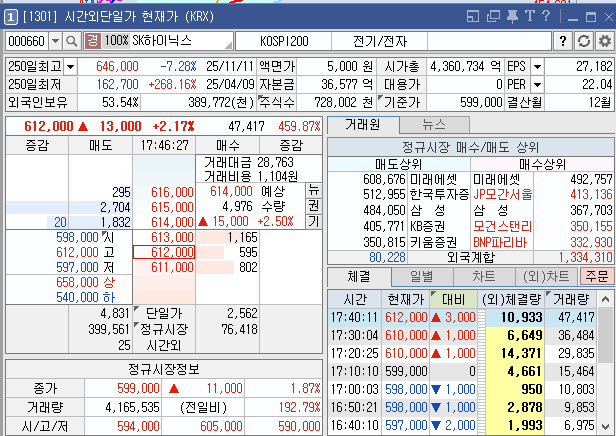Refresh data with the red circular arrow icon
The width and height of the screenshot is (616, 436).
[x=584, y=41]
